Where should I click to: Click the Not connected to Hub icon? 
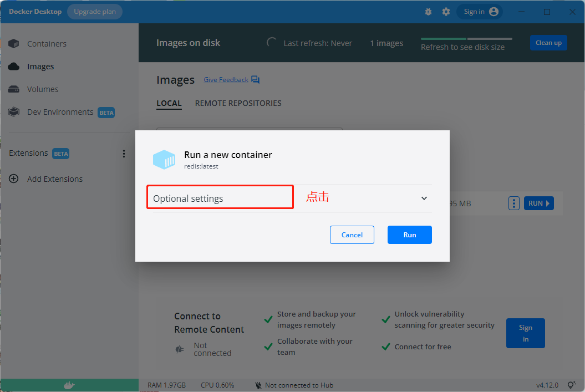coord(258,385)
